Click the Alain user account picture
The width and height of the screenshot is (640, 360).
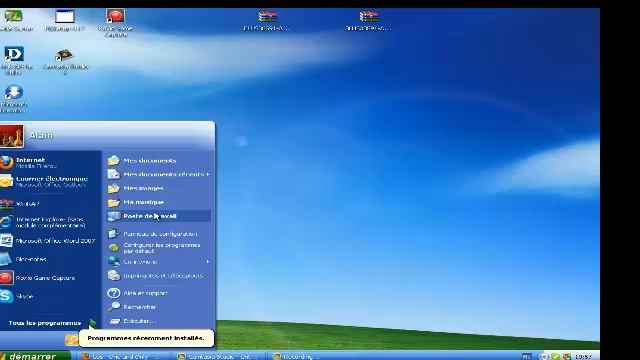[x=11, y=136]
